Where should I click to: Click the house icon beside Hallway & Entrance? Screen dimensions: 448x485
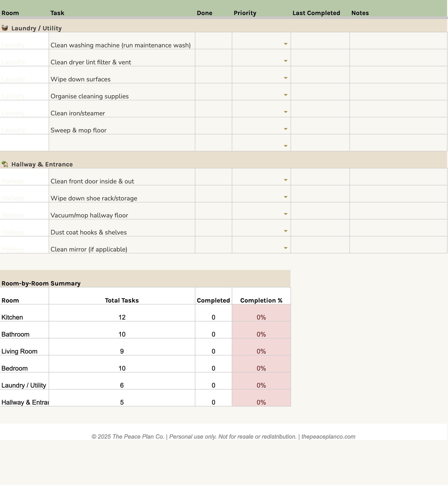5,164
